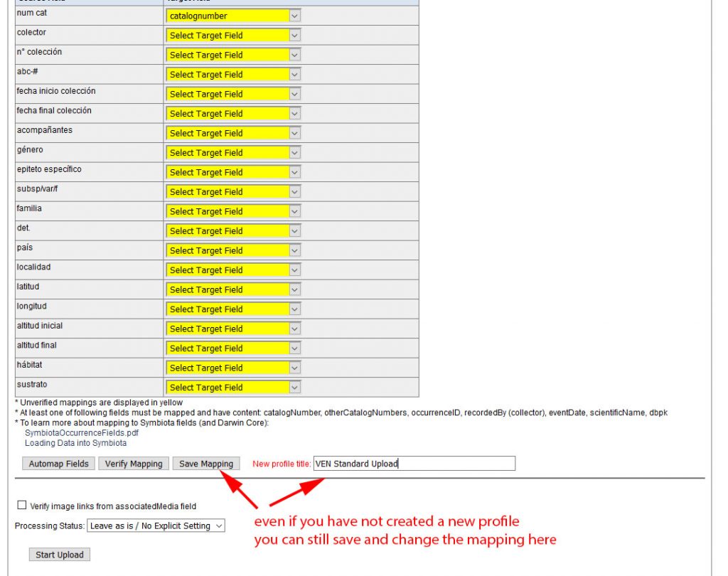Open dropdown for fecha final colección

233,113
